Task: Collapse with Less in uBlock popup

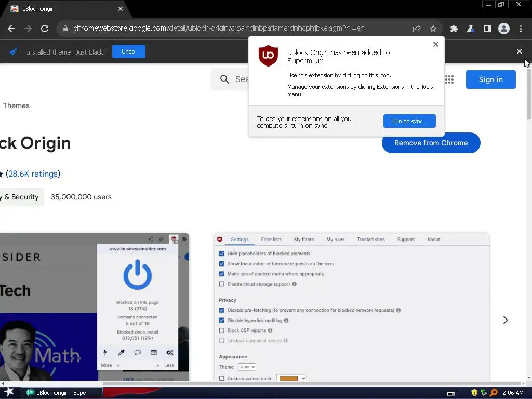Action: pos(165,365)
